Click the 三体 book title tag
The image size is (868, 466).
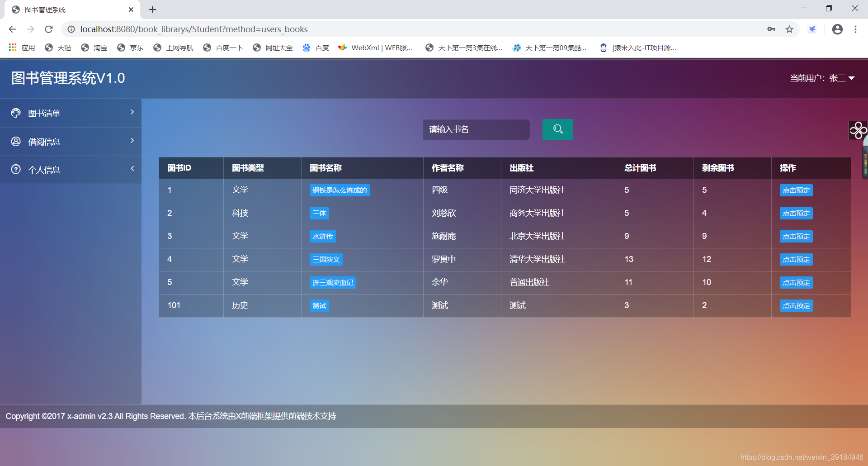click(319, 214)
